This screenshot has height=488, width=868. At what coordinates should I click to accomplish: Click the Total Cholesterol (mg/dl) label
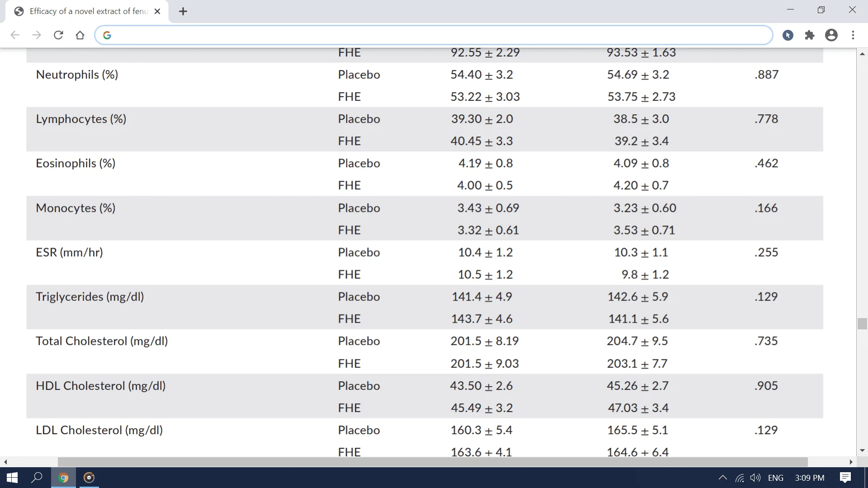pos(102,341)
